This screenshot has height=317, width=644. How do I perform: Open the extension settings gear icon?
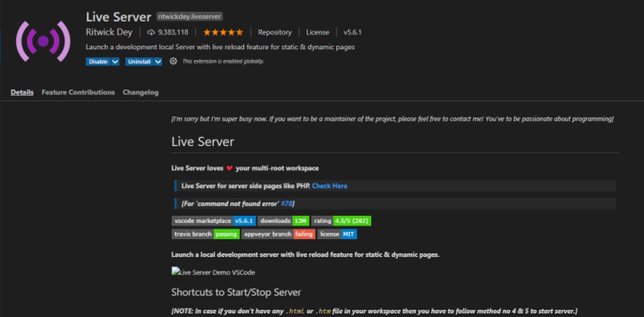(174, 61)
